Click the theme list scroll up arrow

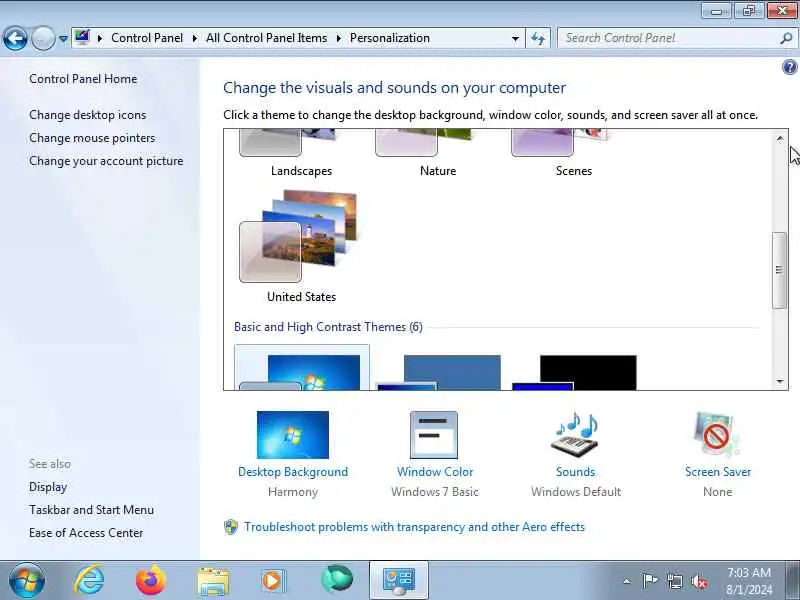click(780, 138)
